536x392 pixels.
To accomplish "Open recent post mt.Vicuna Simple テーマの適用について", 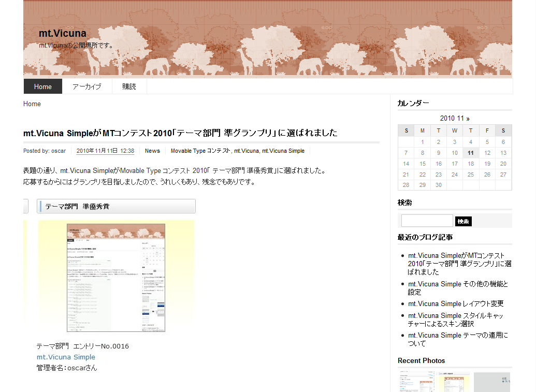I will pyautogui.click(x=458, y=339).
